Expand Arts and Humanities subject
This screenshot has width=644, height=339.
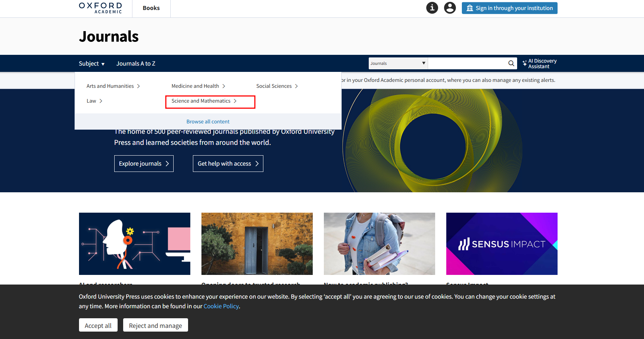click(x=113, y=86)
